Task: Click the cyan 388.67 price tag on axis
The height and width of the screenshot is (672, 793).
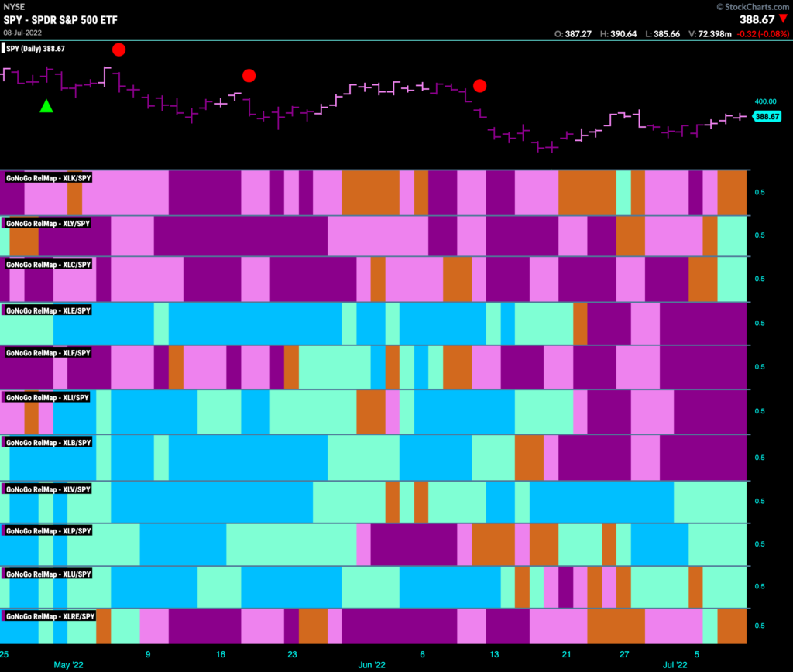Action: click(x=767, y=117)
